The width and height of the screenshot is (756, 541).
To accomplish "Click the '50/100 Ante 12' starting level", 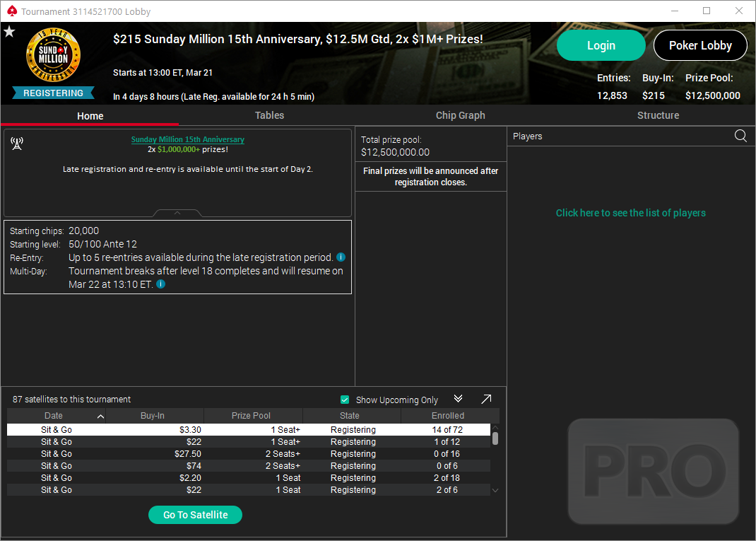I will (x=102, y=244).
